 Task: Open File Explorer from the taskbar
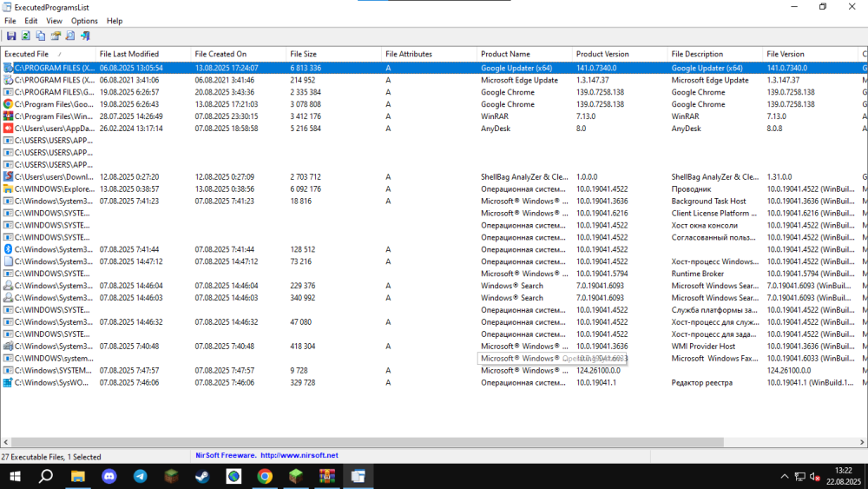(x=77, y=476)
